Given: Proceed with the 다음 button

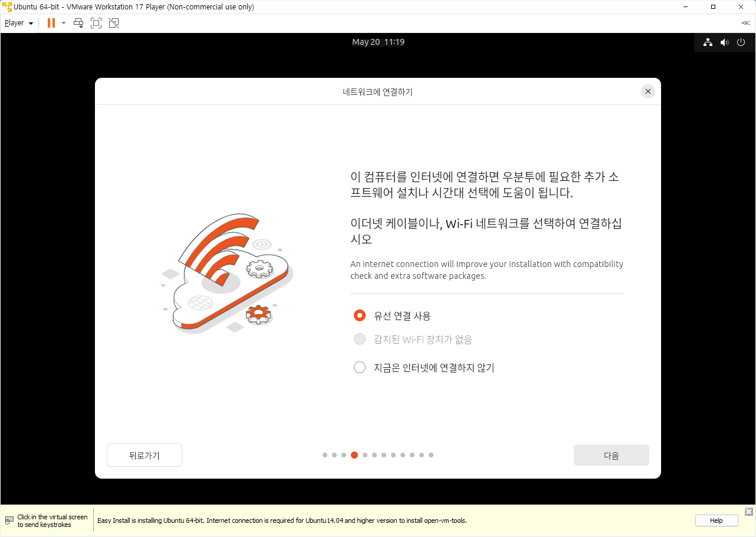Looking at the screenshot, I should [x=612, y=455].
